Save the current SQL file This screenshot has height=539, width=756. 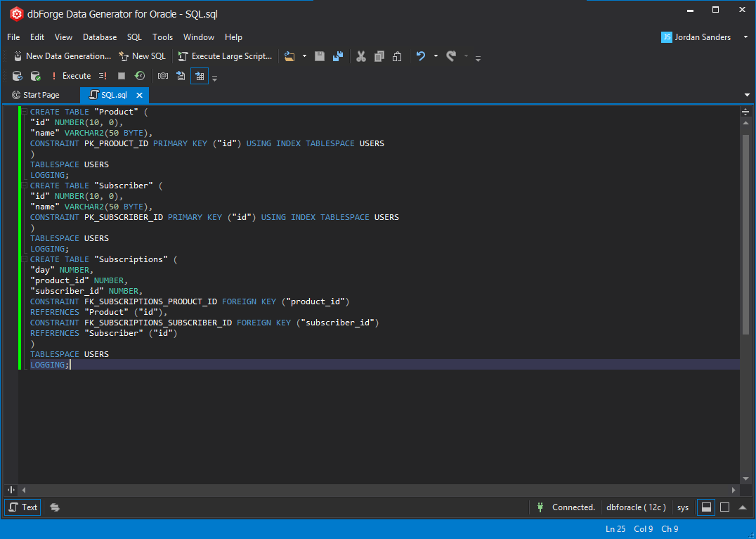320,56
